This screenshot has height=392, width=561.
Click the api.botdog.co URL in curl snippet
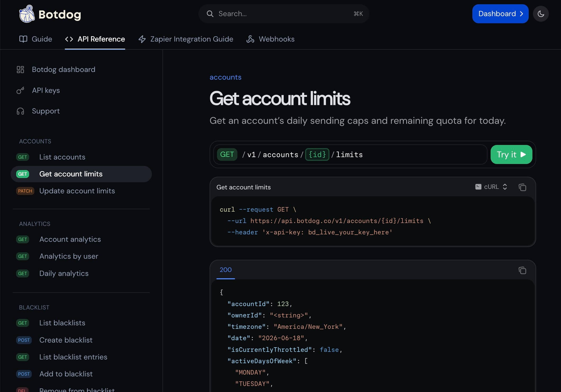click(x=337, y=221)
